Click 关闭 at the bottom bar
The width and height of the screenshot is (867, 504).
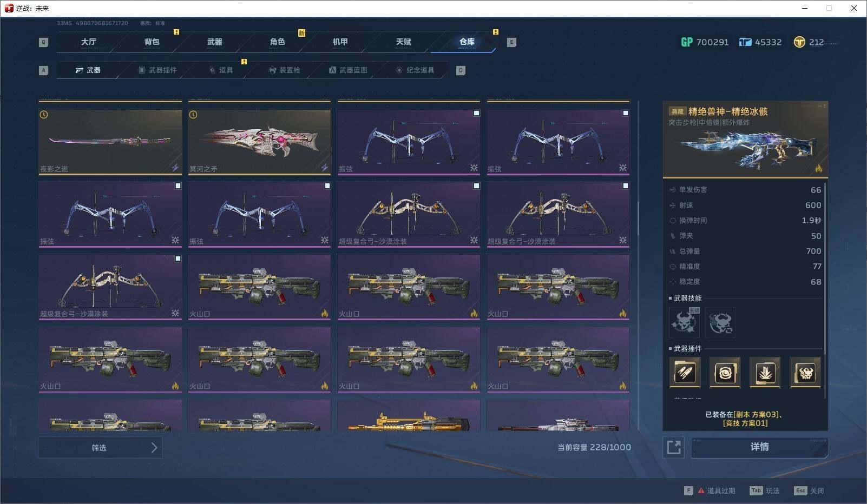tap(817, 491)
